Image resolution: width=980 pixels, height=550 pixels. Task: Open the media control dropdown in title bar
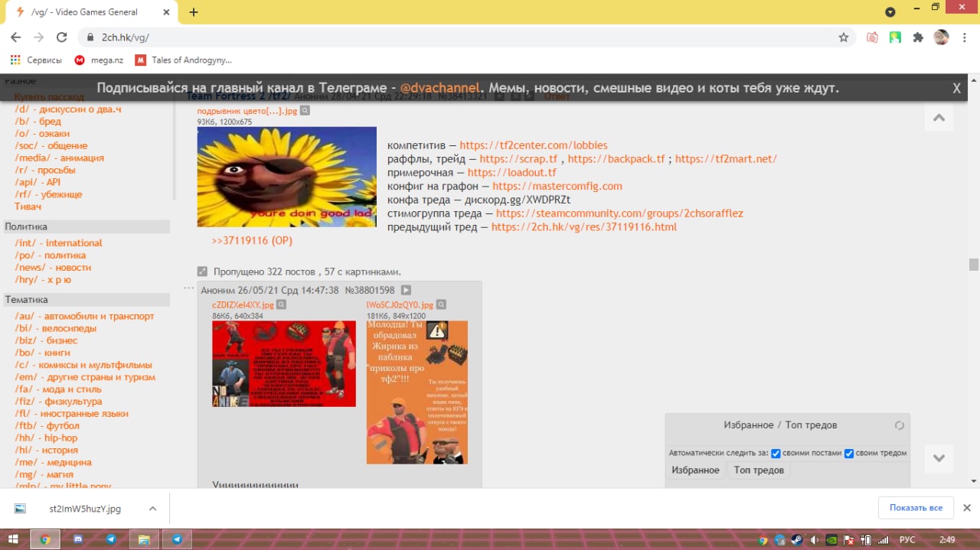pos(890,12)
